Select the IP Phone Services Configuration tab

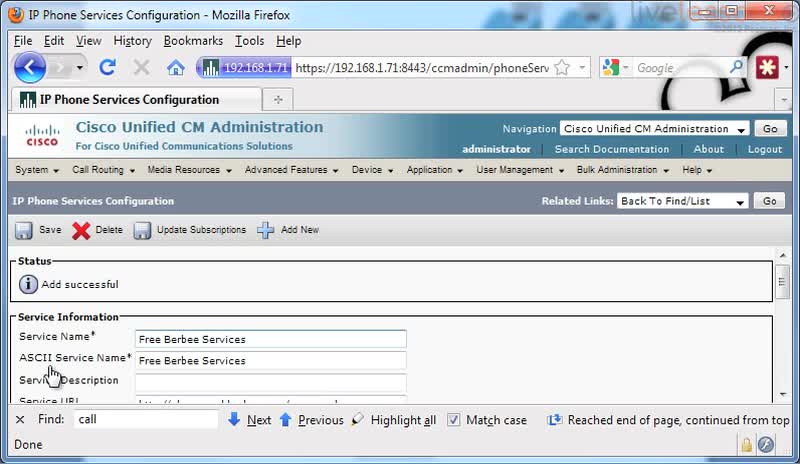click(x=136, y=100)
